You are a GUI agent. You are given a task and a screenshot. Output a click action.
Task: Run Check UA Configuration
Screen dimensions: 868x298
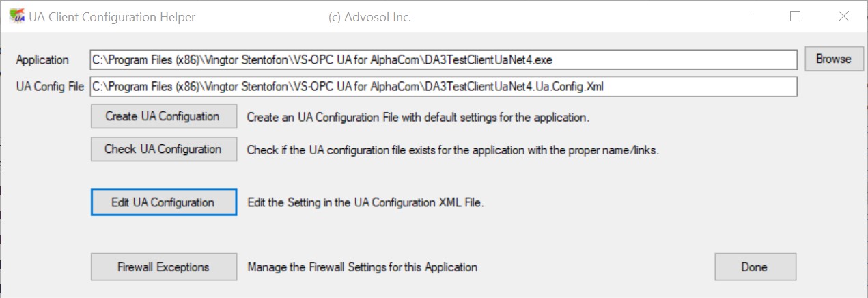click(163, 149)
